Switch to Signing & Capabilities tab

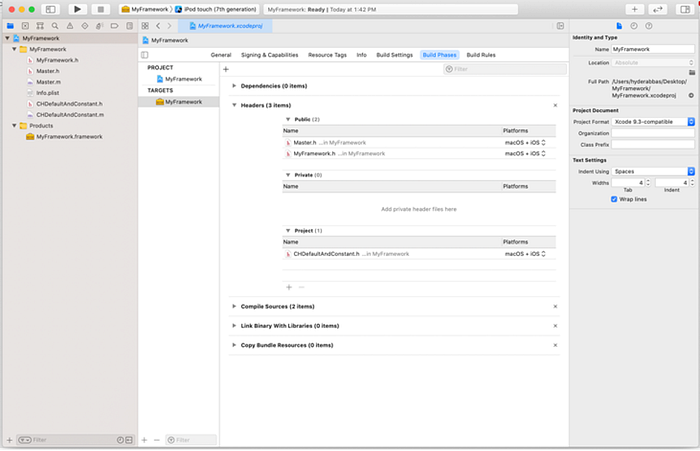pyautogui.click(x=270, y=55)
